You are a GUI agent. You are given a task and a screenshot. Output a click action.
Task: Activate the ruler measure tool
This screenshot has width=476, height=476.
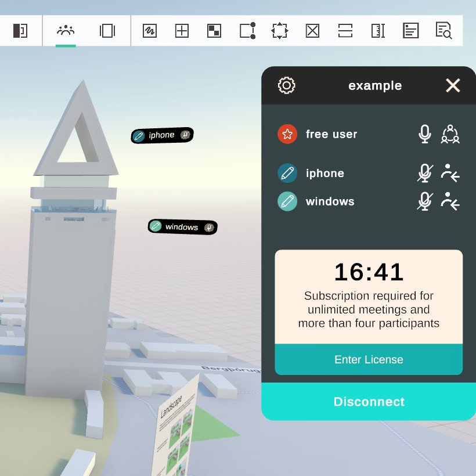[378, 31]
